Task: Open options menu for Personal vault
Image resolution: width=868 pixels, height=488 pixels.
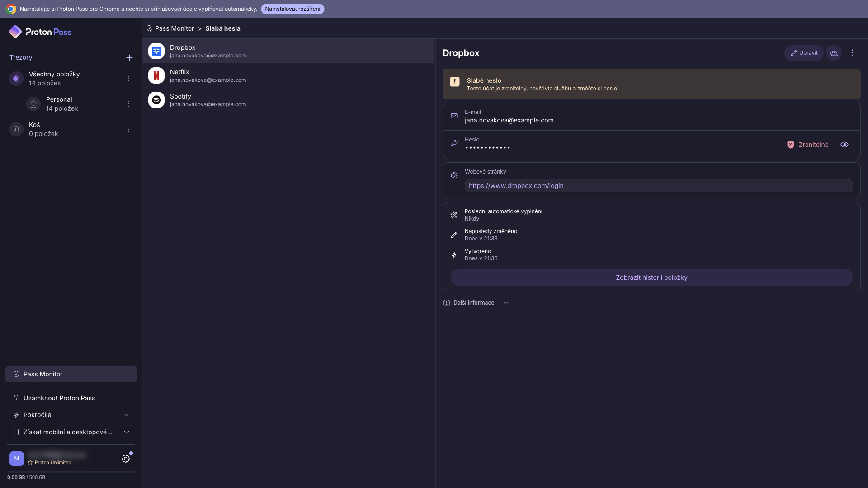Action: pos(128,104)
